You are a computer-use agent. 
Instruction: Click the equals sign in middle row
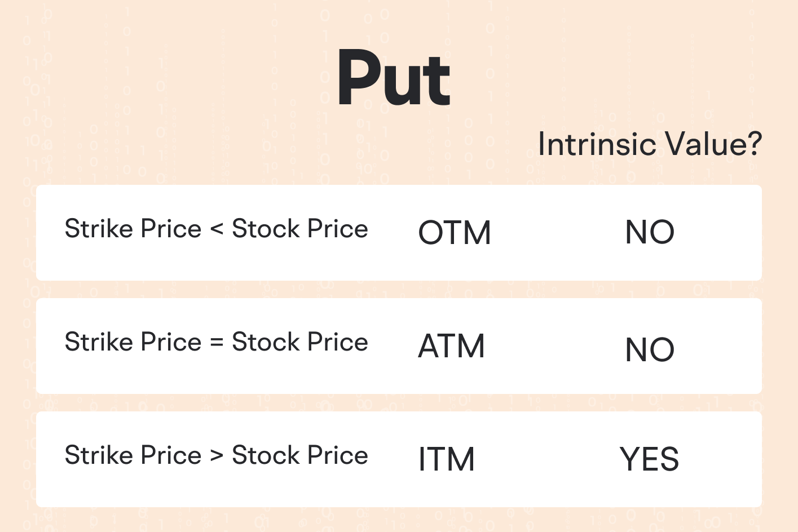coord(217,343)
